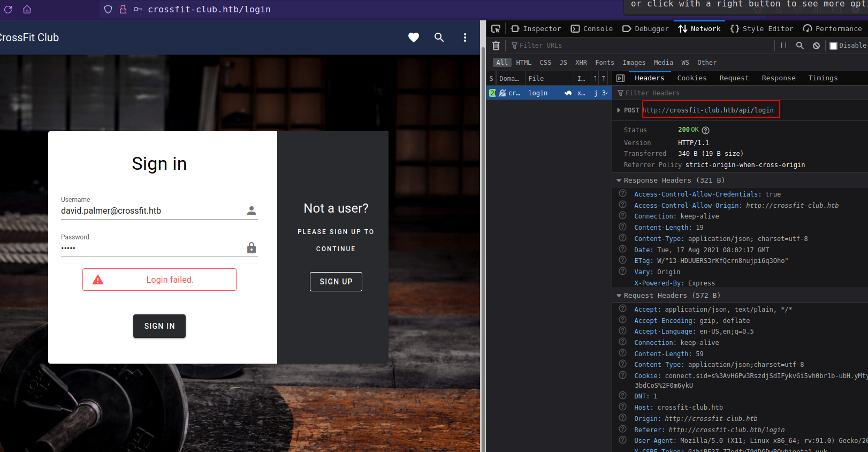Pause network recording with the pause toggle

[783, 46]
